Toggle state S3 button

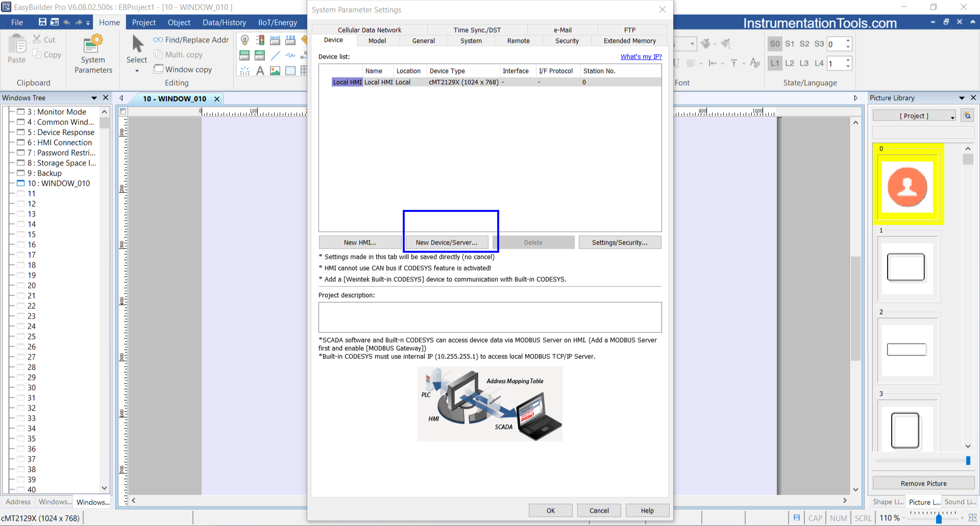point(819,44)
